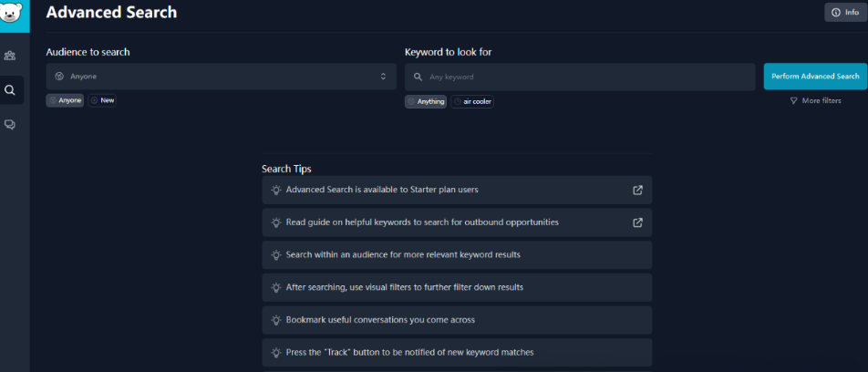Click into the Any keyword input field
Screen dimensions: 868x372
[580, 77]
